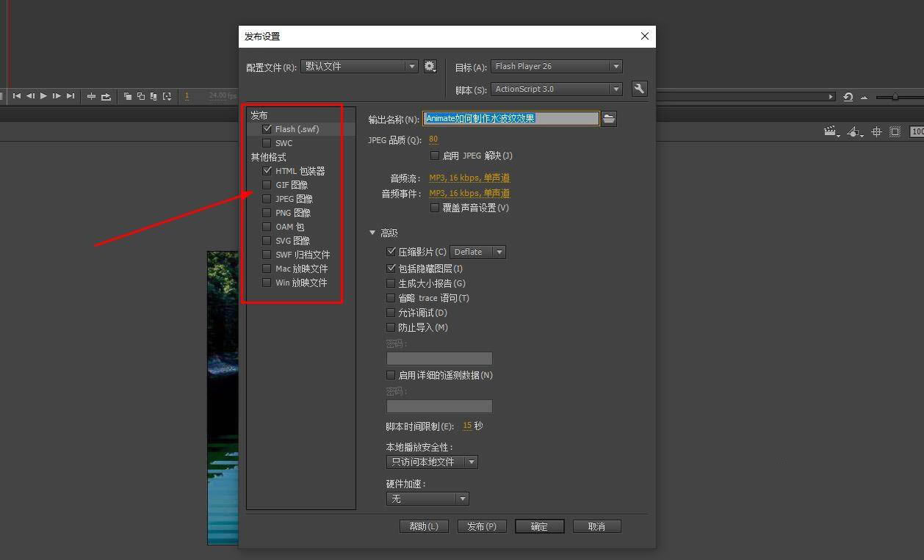This screenshot has height=560, width=924.
Task: Click the Edit Symbols icon
Action: tap(853, 132)
